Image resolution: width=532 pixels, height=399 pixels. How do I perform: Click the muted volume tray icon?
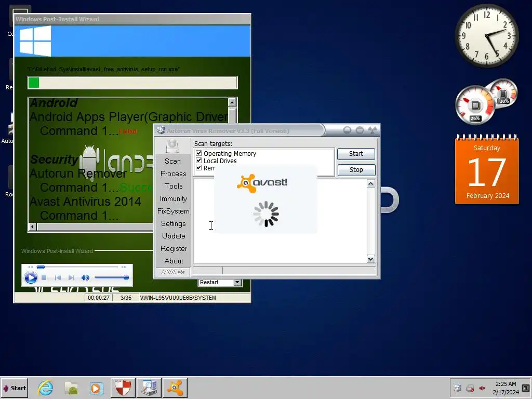point(482,388)
